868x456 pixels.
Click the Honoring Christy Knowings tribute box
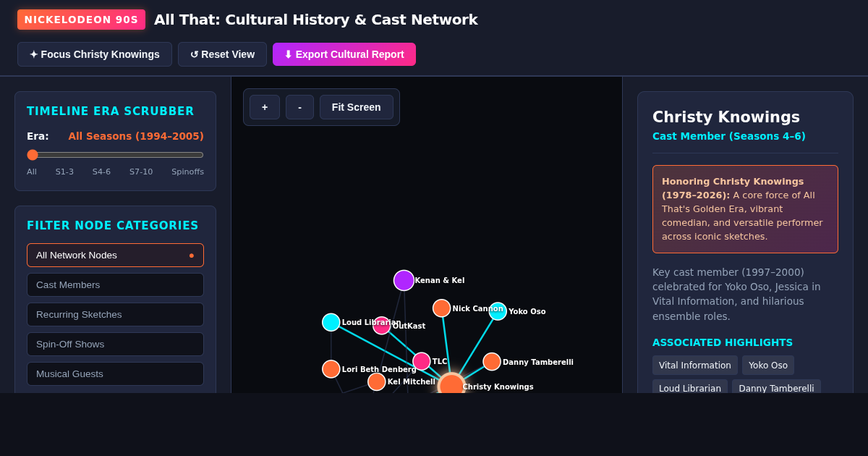pyautogui.click(x=745, y=209)
